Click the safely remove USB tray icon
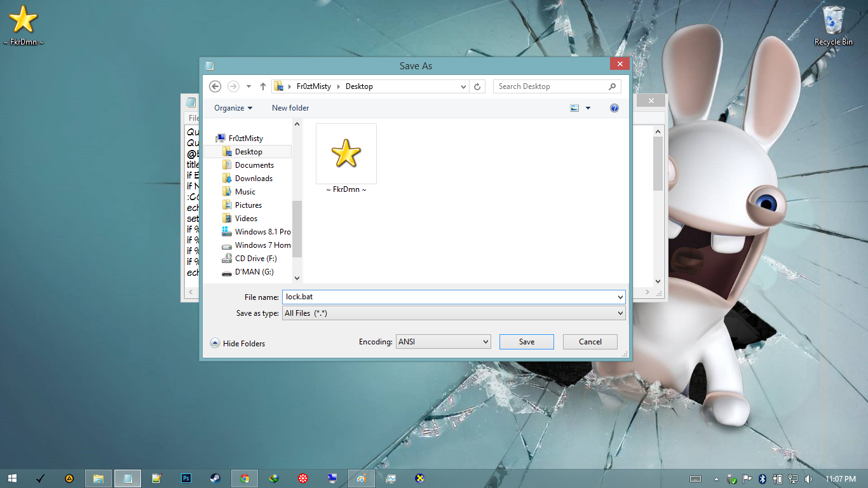This screenshot has height=488, width=868. click(731, 479)
